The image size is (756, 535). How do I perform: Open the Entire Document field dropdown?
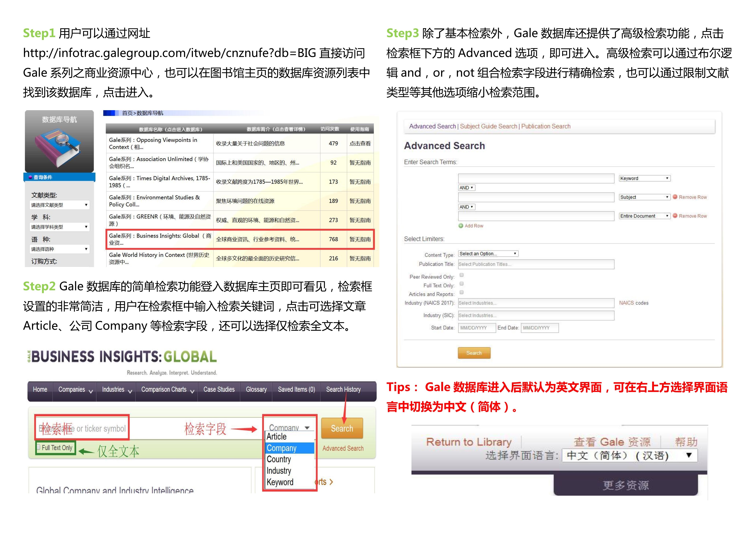pos(644,216)
